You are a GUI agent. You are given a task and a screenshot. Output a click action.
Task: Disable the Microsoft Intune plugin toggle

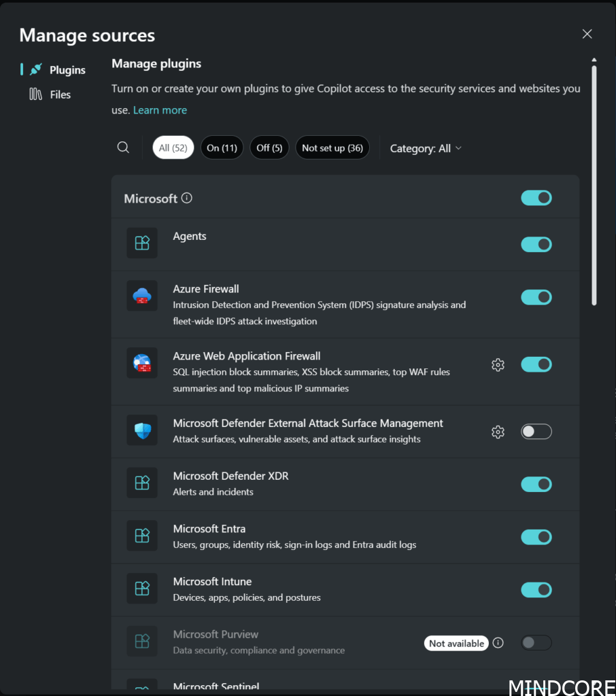(536, 590)
